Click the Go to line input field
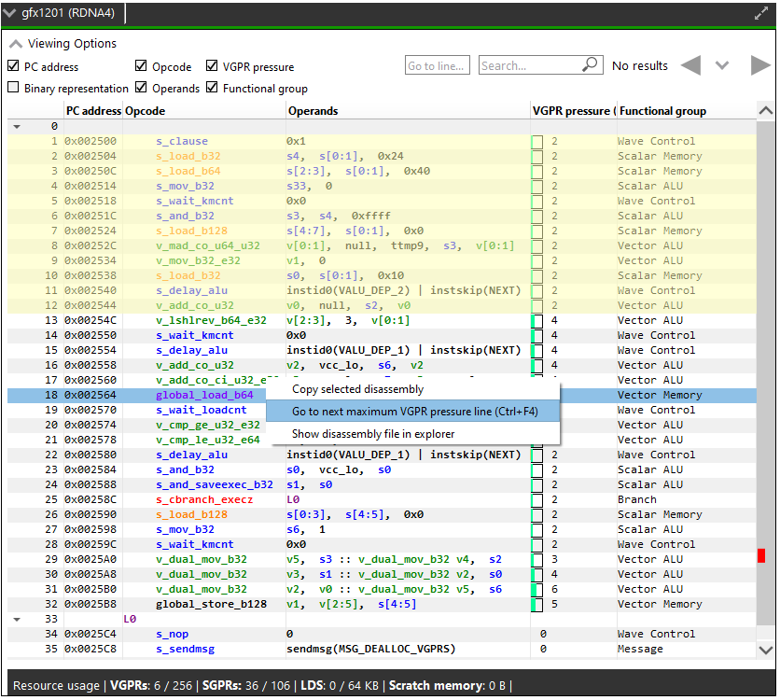Screen dimensions: 780x700 tap(436, 65)
